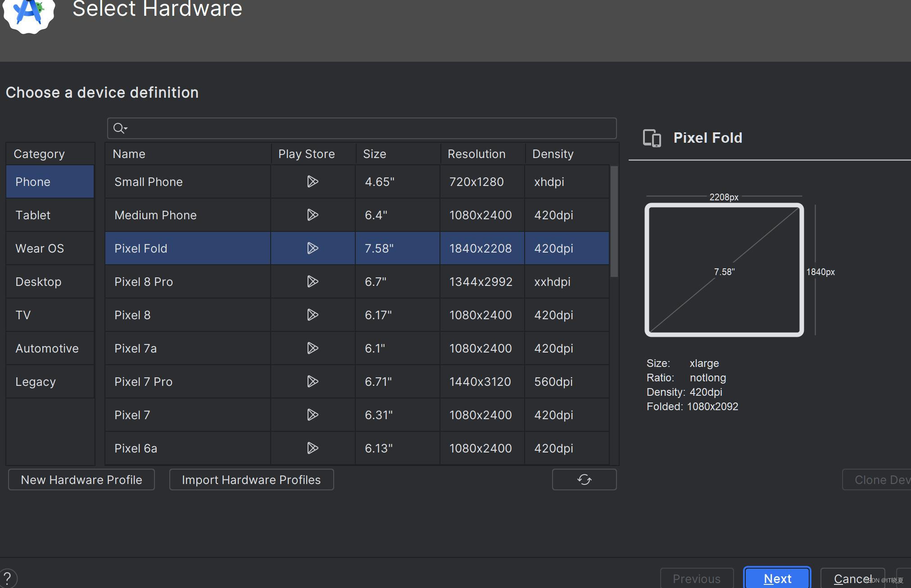This screenshot has width=911, height=588.
Task: Click the refresh device list icon button
Action: (x=584, y=479)
